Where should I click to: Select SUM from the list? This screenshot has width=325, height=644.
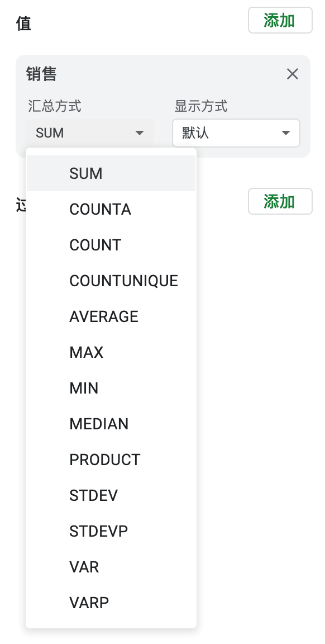[x=111, y=173]
